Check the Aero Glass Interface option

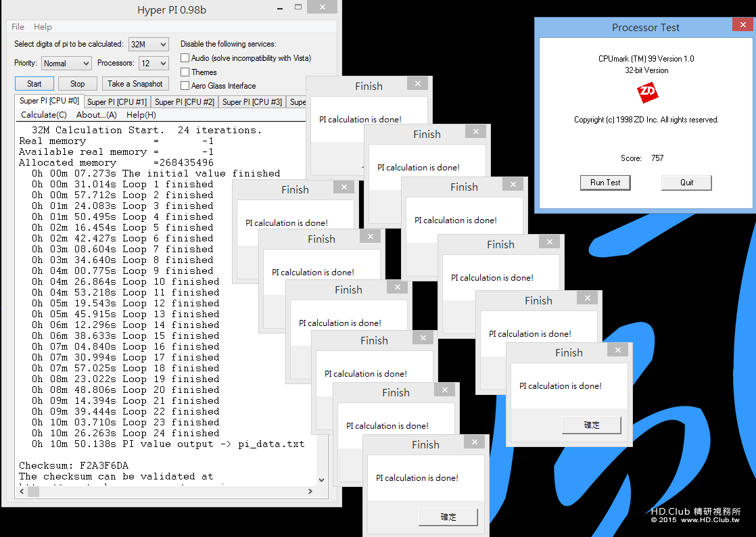tap(185, 85)
